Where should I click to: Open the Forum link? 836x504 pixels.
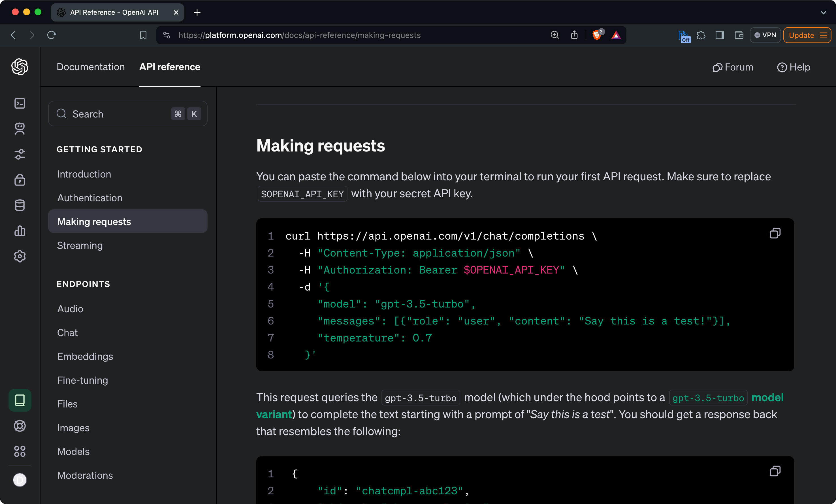pyautogui.click(x=733, y=67)
